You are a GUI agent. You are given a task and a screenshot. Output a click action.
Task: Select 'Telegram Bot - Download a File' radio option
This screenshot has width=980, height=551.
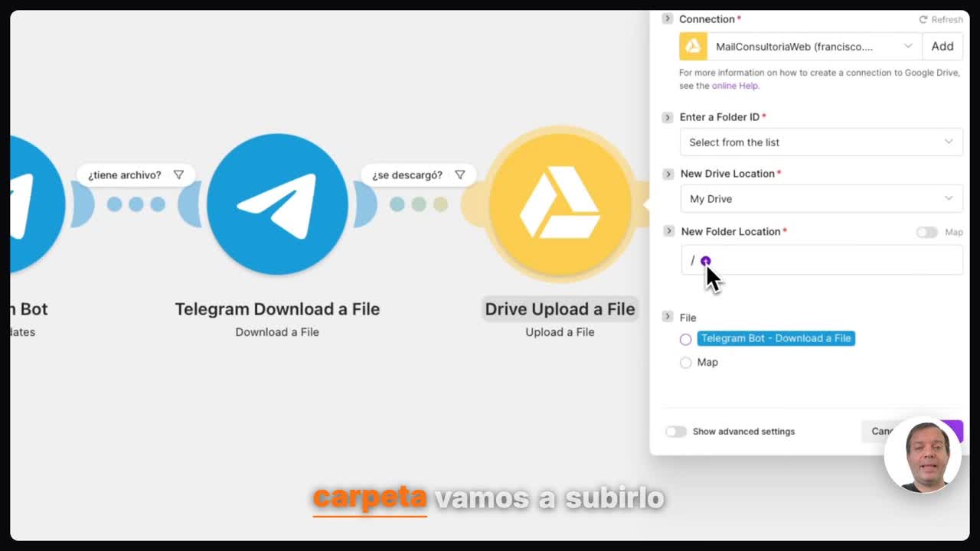(686, 339)
